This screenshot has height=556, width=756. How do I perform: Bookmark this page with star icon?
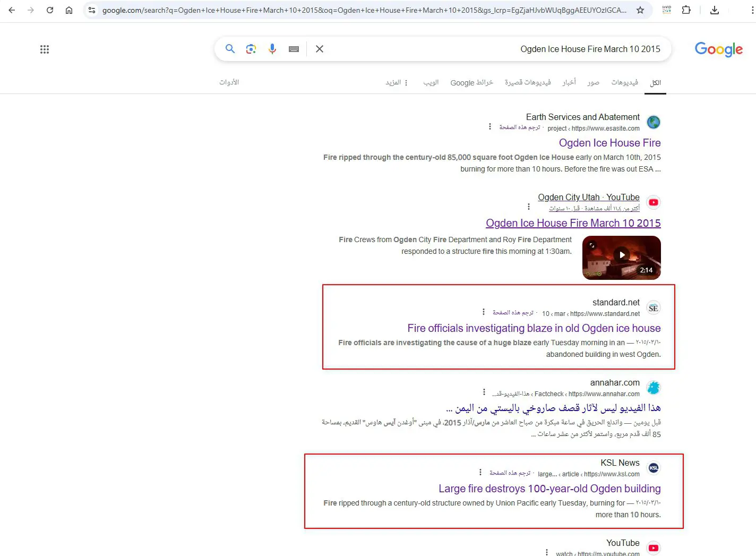[x=640, y=10]
